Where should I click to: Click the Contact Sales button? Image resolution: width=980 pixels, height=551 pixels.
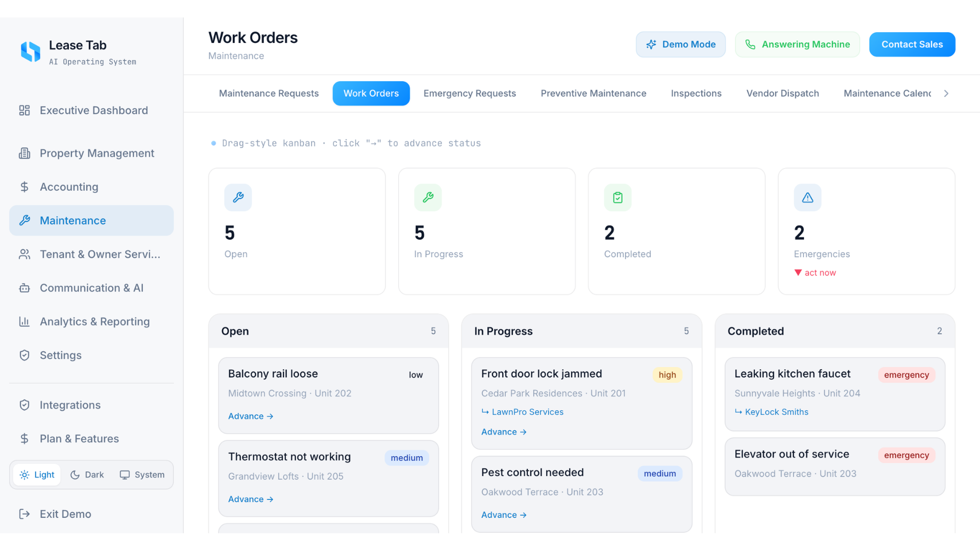point(912,44)
